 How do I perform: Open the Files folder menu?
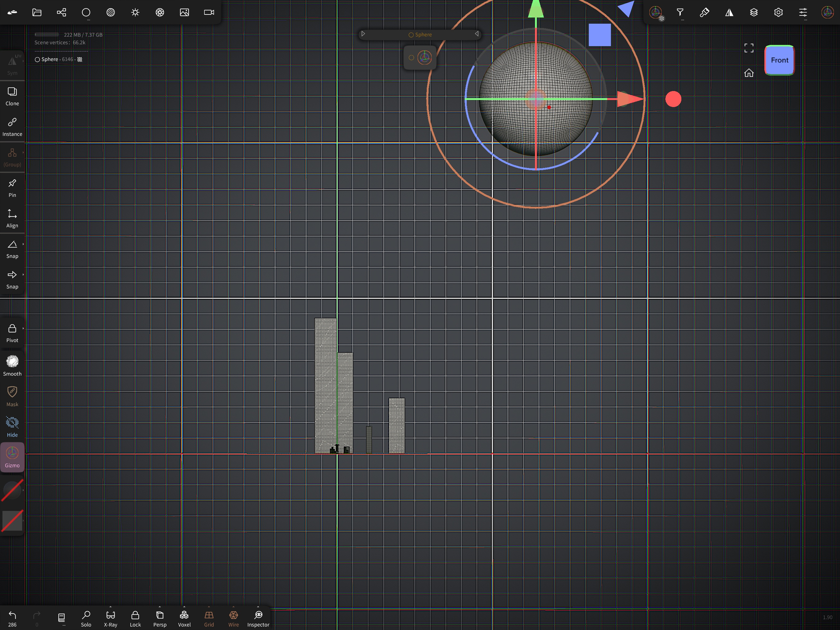[x=37, y=12]
